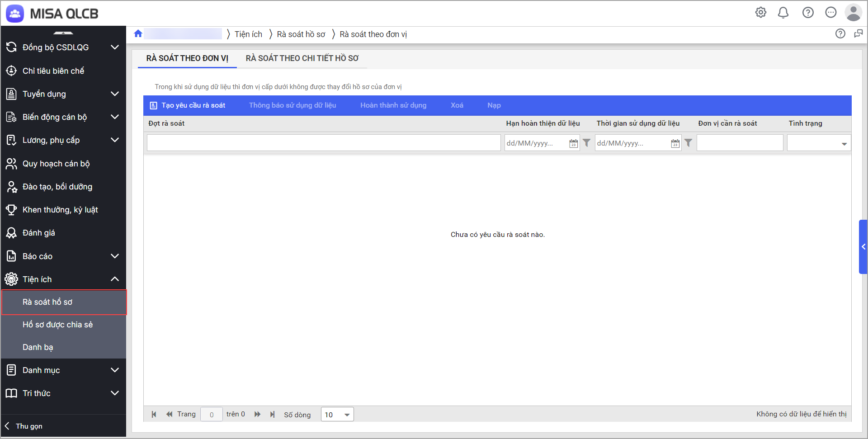The height and width of the screenshot is (439, 868).
Task: Click the Đợt rà soát filter field
Action: (323, 143)
